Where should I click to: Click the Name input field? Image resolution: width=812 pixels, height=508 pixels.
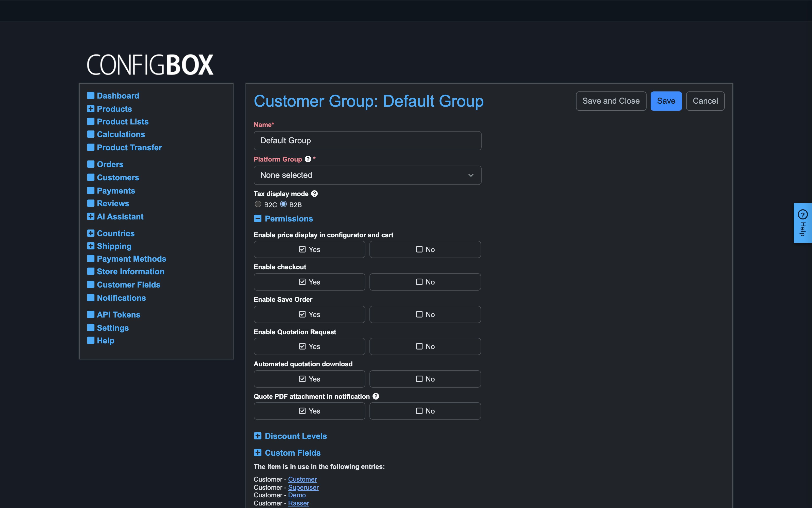click(367, 140)
